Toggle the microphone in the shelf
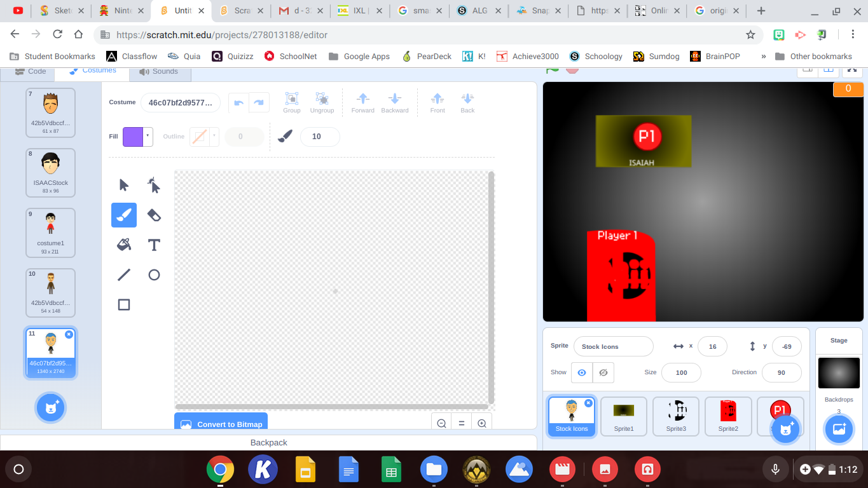 [775, 470]
